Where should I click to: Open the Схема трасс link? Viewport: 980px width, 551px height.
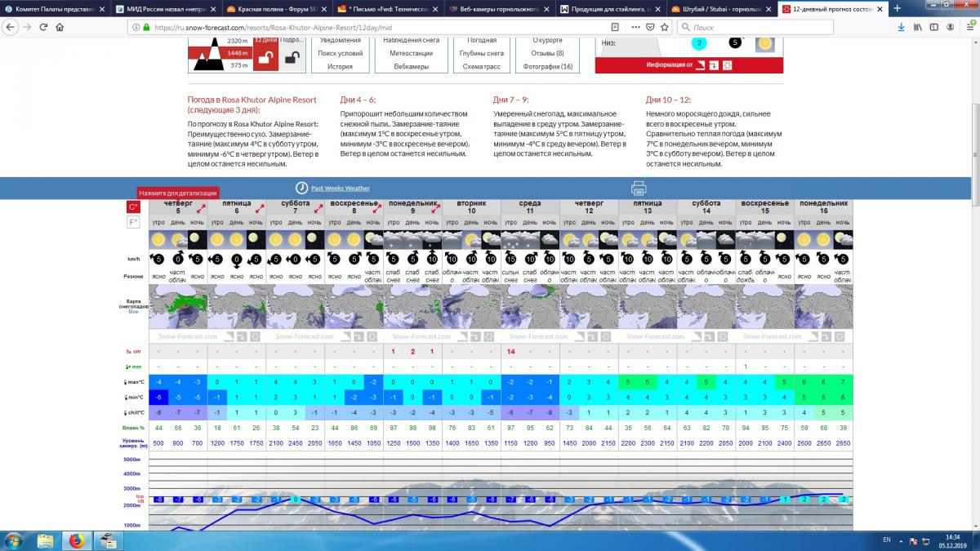click(x=482, y=66)
